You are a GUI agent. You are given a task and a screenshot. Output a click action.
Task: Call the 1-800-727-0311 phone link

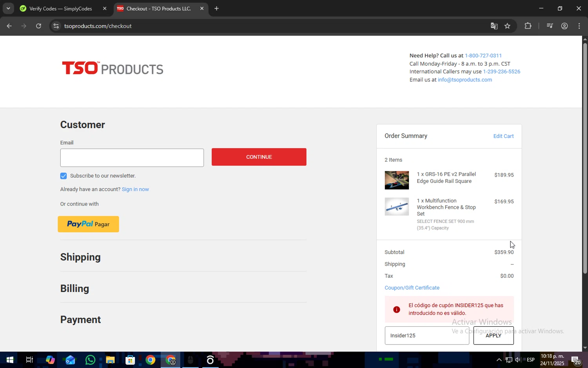pyautogui.click(x=483, y=56)
